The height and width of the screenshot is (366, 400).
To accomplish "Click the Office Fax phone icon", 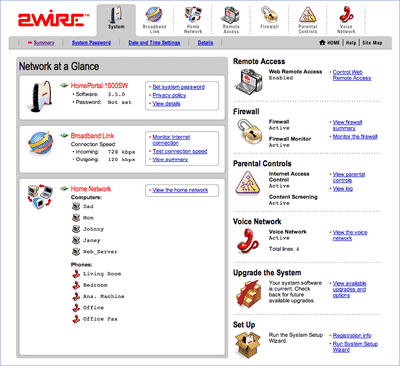I will tap(76, 319).
